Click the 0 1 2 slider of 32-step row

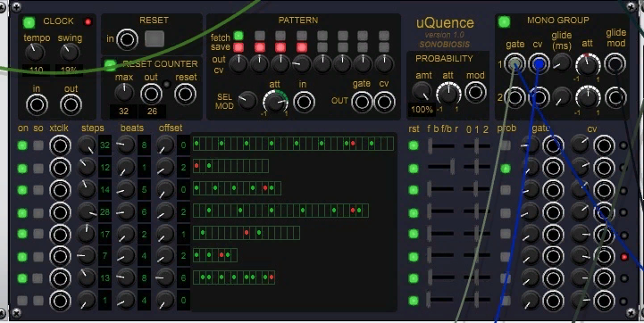[476, 145]
